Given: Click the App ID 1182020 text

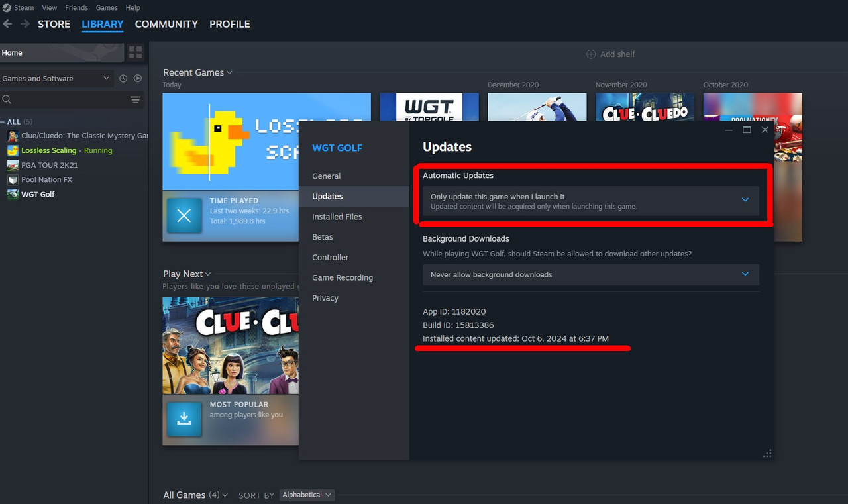Looking at the screenshot, I should coord(454,311).
